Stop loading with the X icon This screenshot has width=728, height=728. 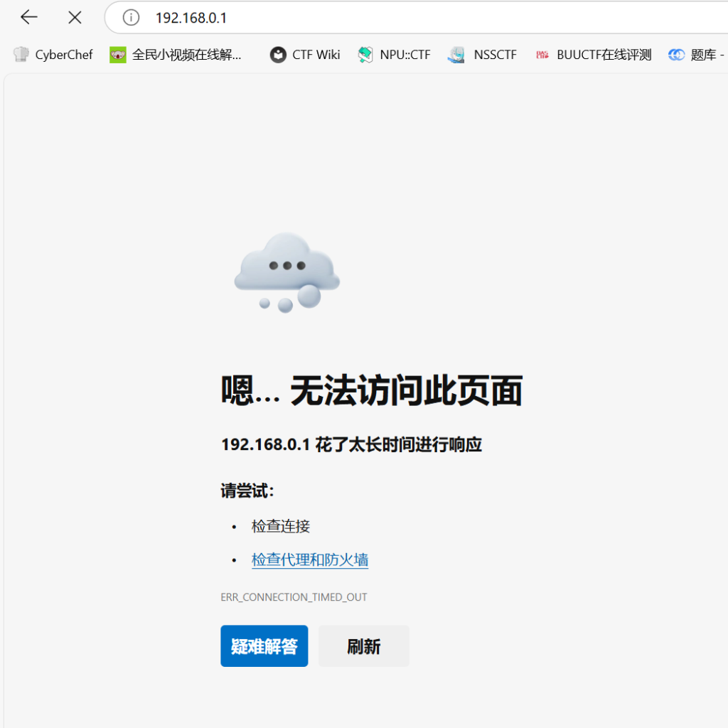pos(75,17)
